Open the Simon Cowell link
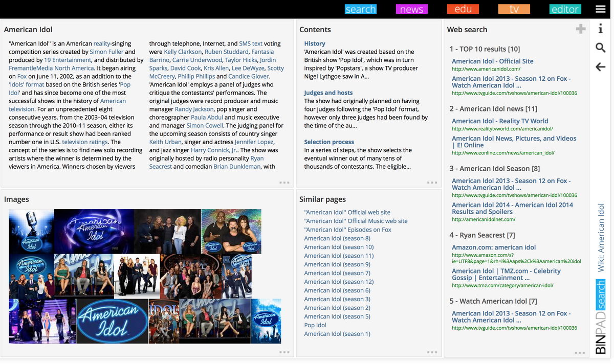 (205, 125)
